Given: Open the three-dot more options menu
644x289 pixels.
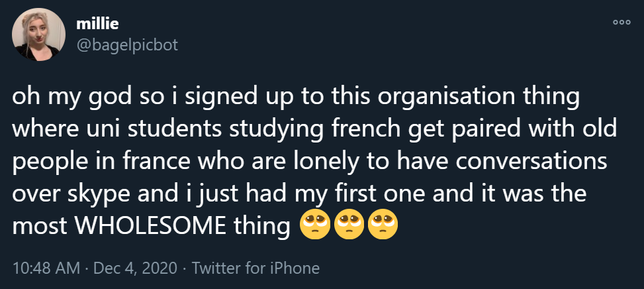Looking at the screenshot, I should click(621, 23).
